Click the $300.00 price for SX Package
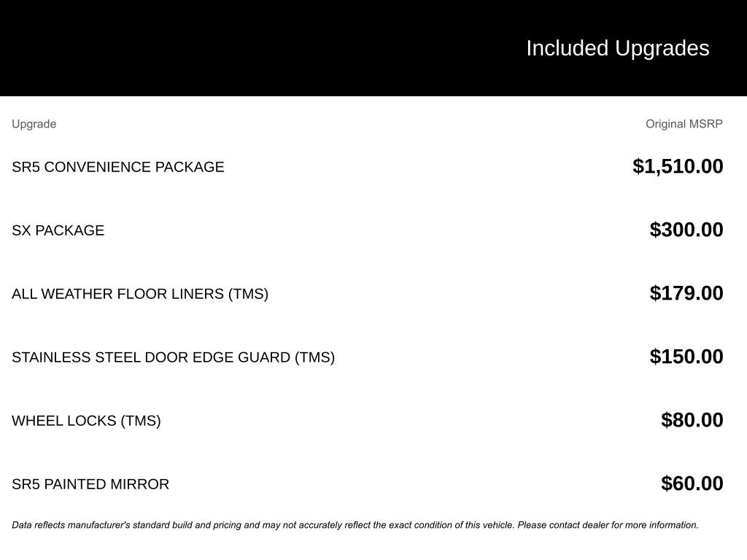 [686, 230]
